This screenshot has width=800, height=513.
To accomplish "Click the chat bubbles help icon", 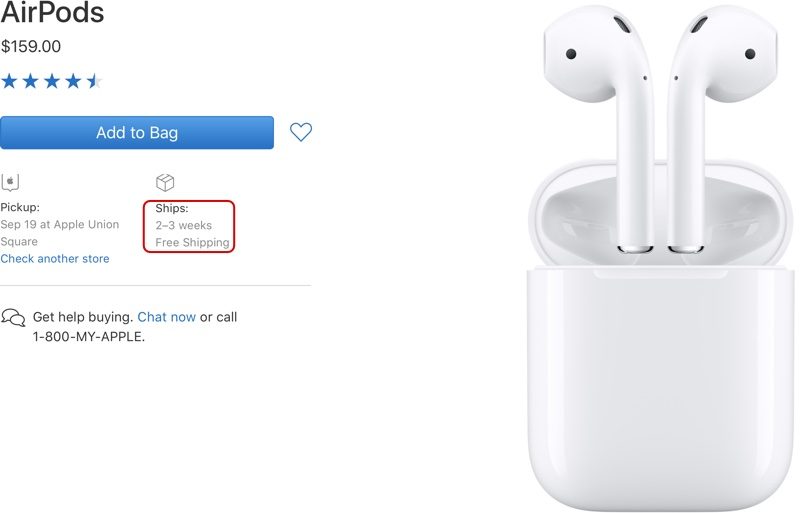I will tap(13, 317).
